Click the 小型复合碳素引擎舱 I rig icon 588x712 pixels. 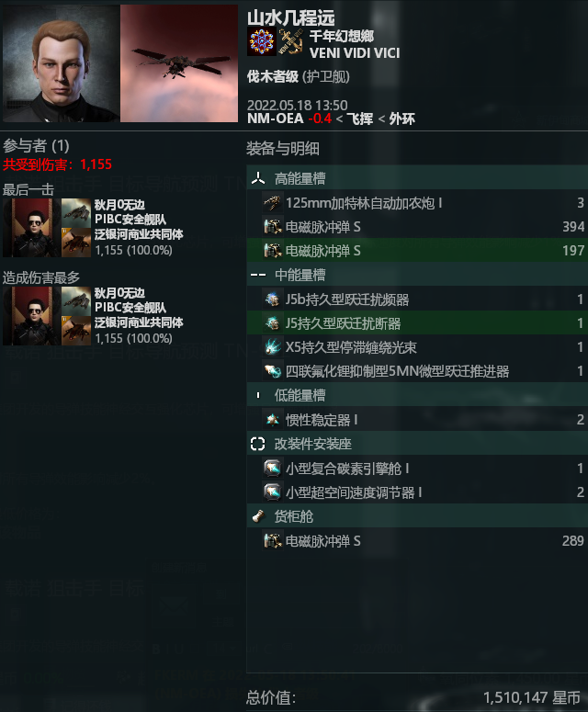(273, 468)
